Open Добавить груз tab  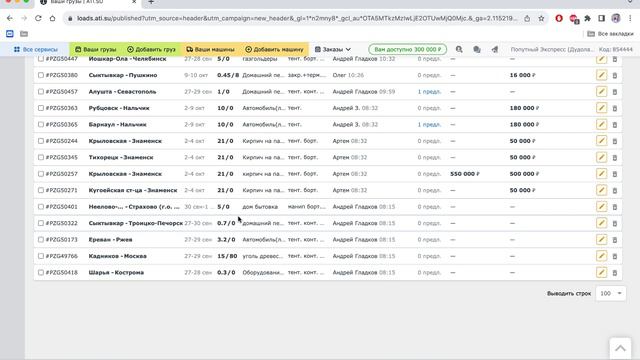[x=151, y=49]
